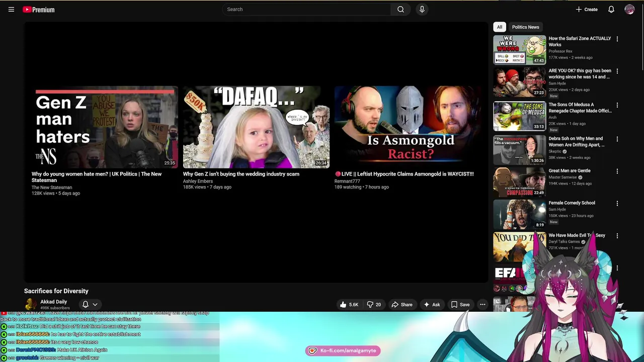The image size is (644, 362).
Task: Share the Sacrifices for Diversity video
Action: point(402,305)
